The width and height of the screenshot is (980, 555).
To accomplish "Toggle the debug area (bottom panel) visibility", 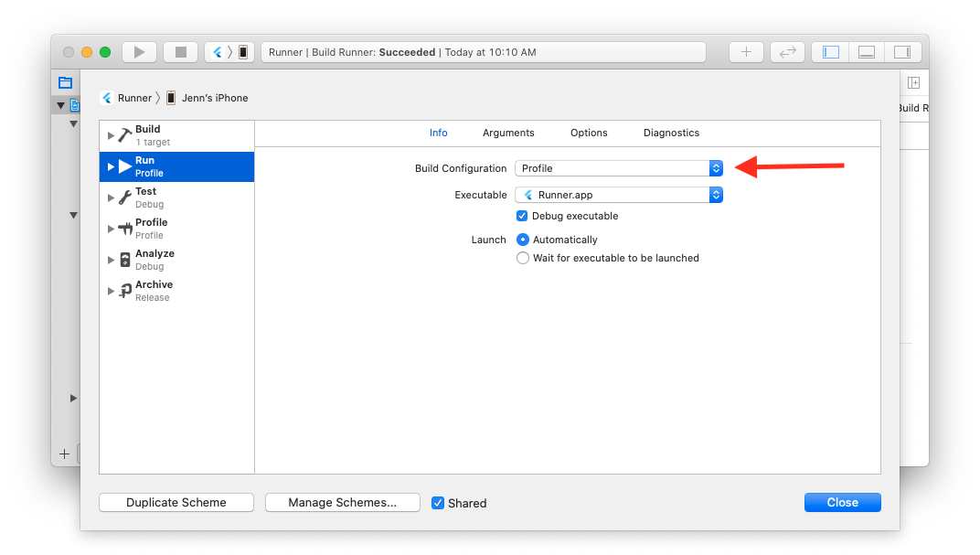I will (x=867, y=52).
